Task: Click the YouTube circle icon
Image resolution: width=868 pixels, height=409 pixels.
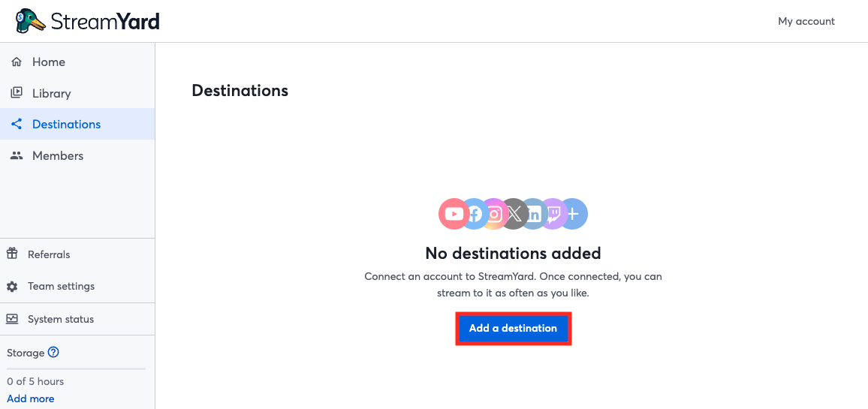Action: pyautogui.click(x=454, y=214)
